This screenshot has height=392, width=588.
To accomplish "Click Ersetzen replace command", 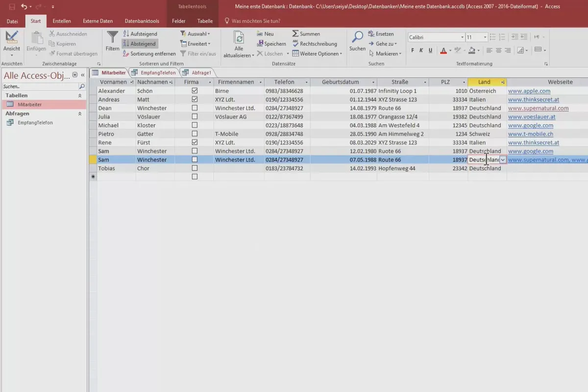I will pos(381,34).
